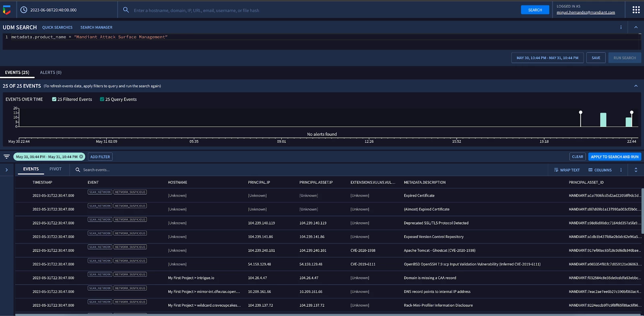Viewport: 644px width, 316px height.
Task: Click the PRINCIPAL.ASSET_ID column header
Action: [x=586, y=183]
